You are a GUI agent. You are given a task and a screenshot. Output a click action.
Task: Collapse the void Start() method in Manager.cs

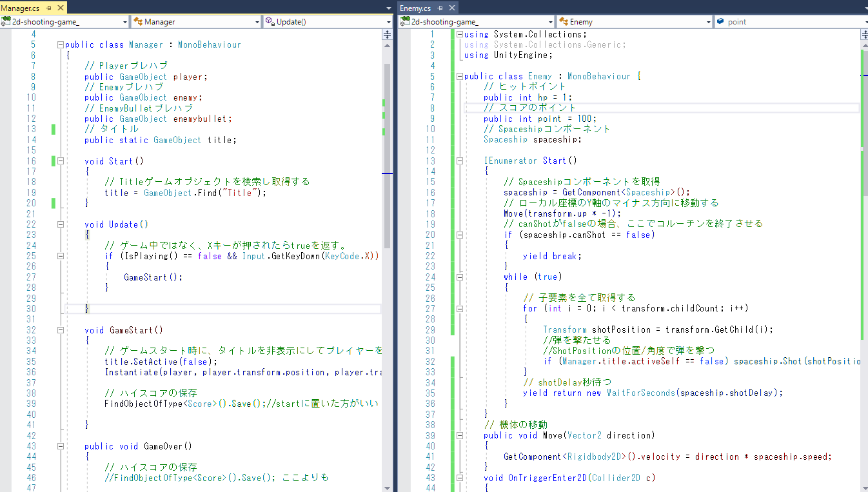click(x=61, y=161)
